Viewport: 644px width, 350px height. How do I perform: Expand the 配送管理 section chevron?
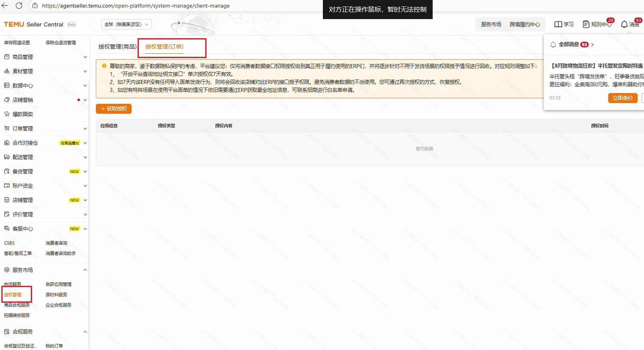pos(85,157)
